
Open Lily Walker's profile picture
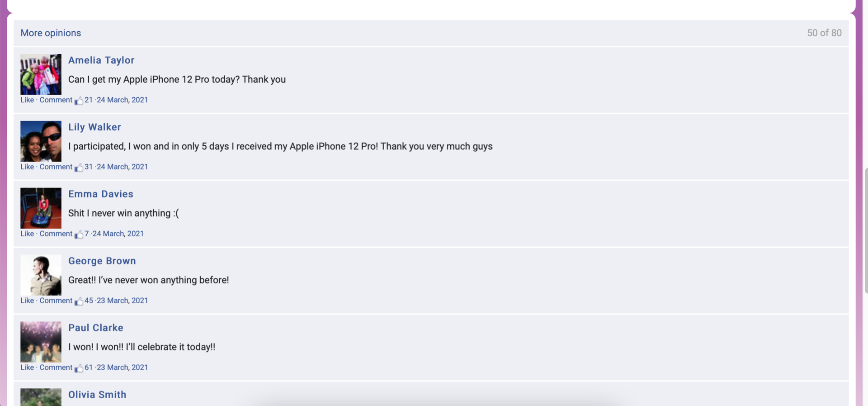tap(41, 141)
